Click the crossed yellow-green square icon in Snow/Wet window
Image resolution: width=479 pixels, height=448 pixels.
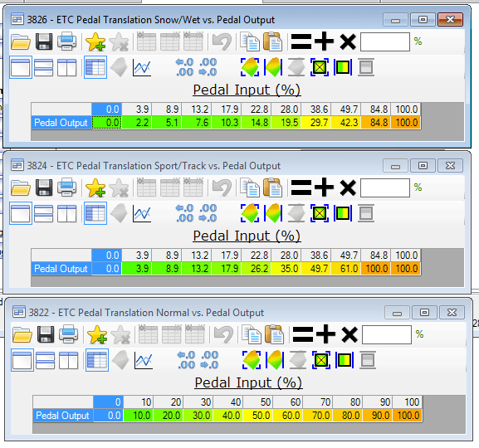tap(320, 67)
